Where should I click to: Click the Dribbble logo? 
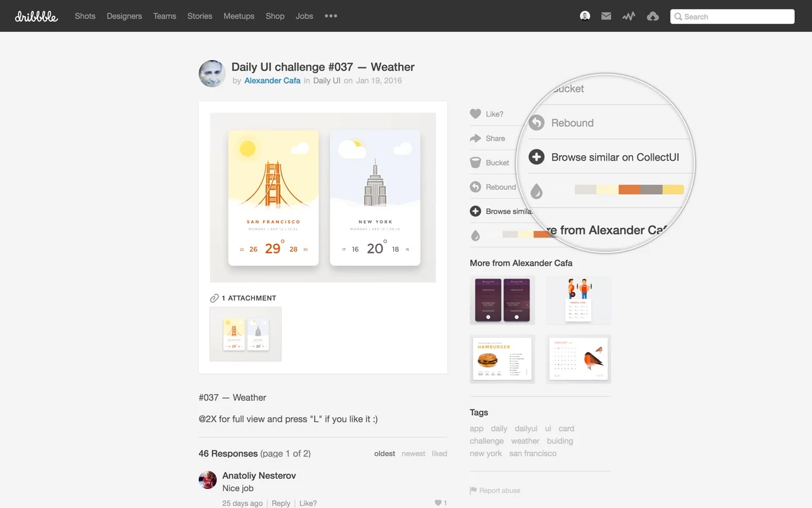tap(36, 17)
